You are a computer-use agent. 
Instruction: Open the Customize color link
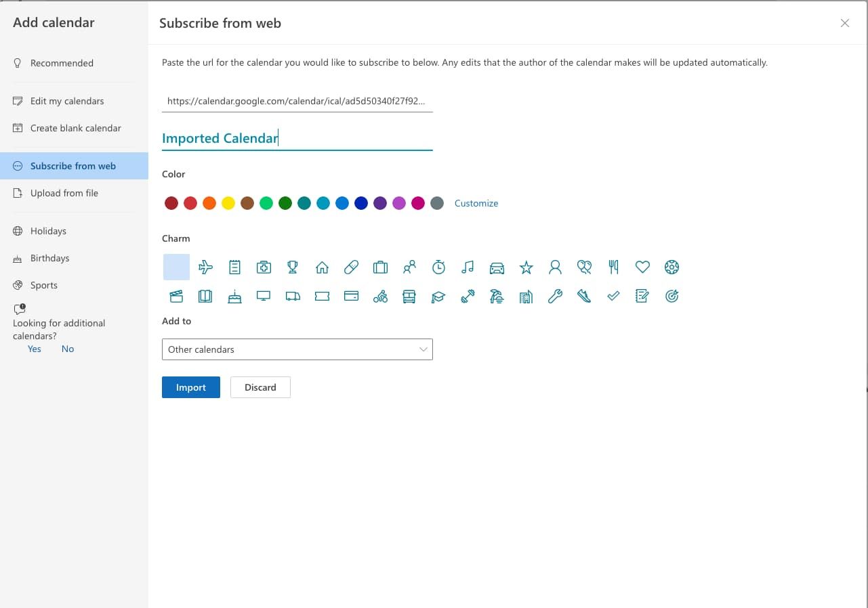[476, 203]
